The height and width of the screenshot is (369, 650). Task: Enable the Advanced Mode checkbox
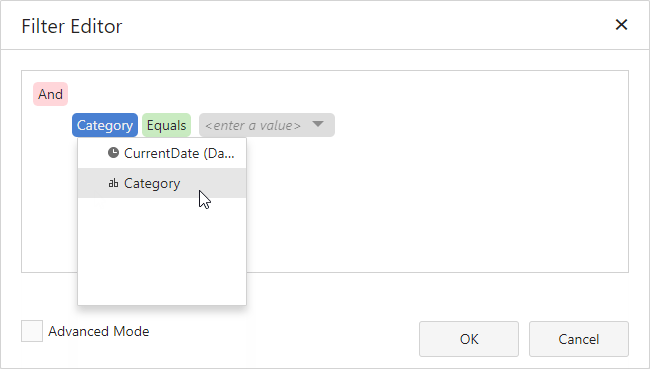click(32, 331)
